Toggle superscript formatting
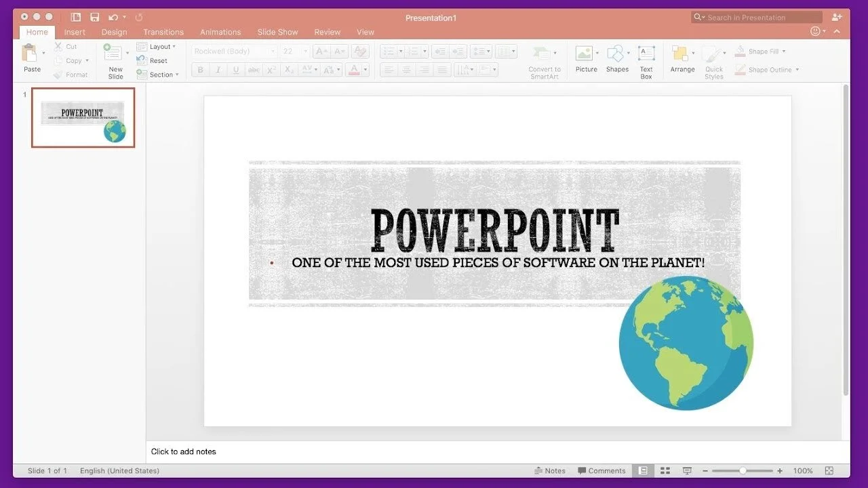This screenshot has width=868, height=488. [271, 70]
